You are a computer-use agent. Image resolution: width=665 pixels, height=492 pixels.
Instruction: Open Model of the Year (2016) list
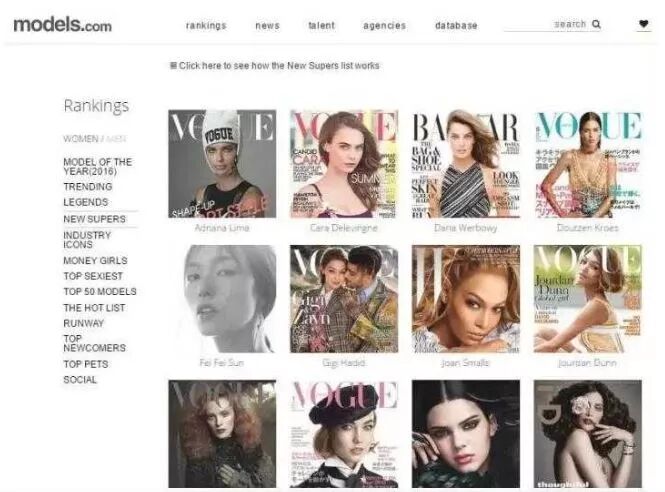tap(98, 167)
